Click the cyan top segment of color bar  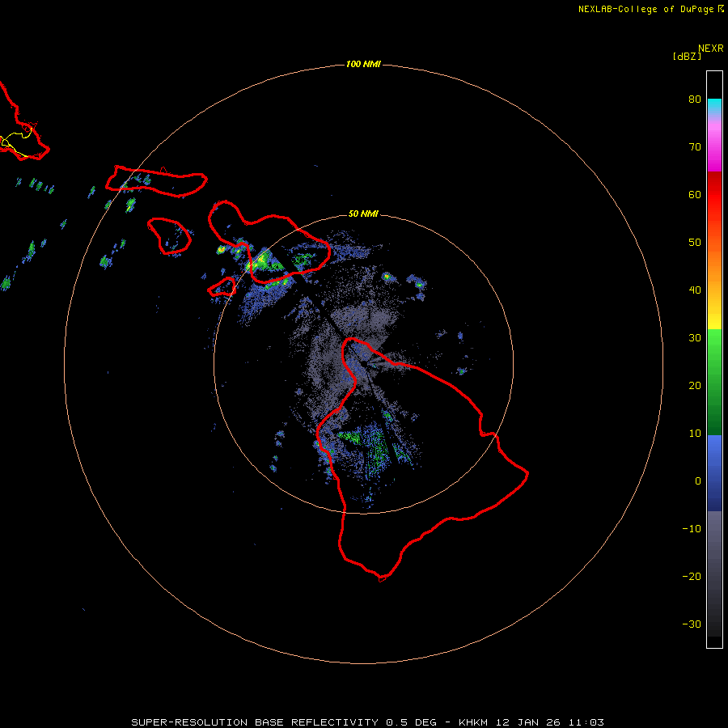pyautogui.click(x=714, y=104)
